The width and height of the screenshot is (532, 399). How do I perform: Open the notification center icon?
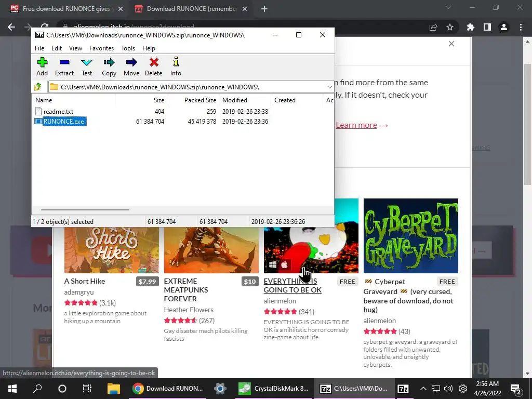click(x=515, y=389)
